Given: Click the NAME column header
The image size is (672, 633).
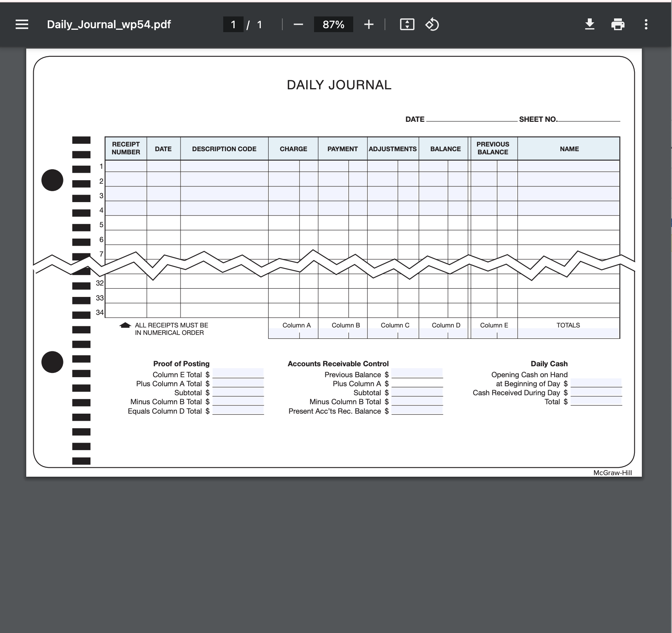Looking at the screenshot, I should pyautogui.click(x=569, y=149).
